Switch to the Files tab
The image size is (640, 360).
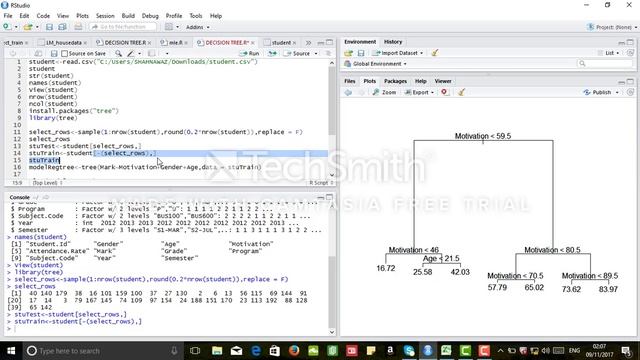click(350, 81)
